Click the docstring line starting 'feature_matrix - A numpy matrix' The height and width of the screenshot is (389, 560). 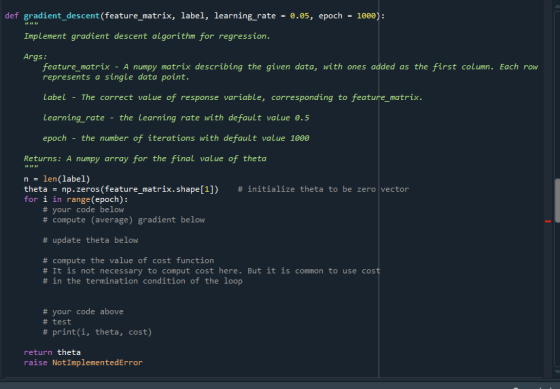tap(290, 67)
